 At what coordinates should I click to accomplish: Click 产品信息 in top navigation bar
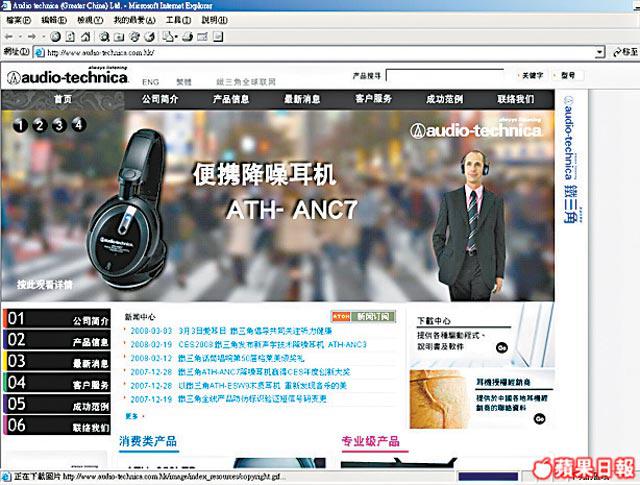pyautogui.click(x=231, y=99)
